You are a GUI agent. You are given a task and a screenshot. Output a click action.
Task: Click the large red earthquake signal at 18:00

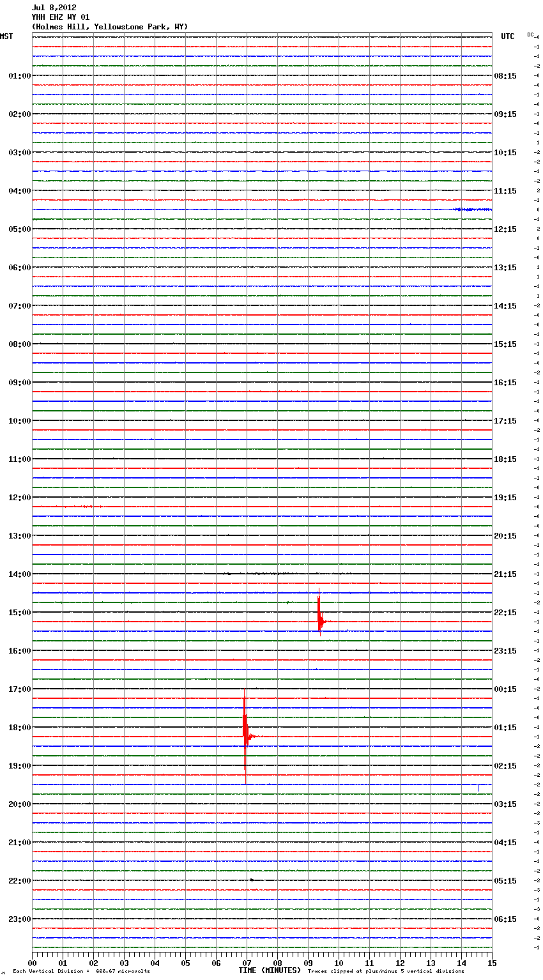coord(245,736)
